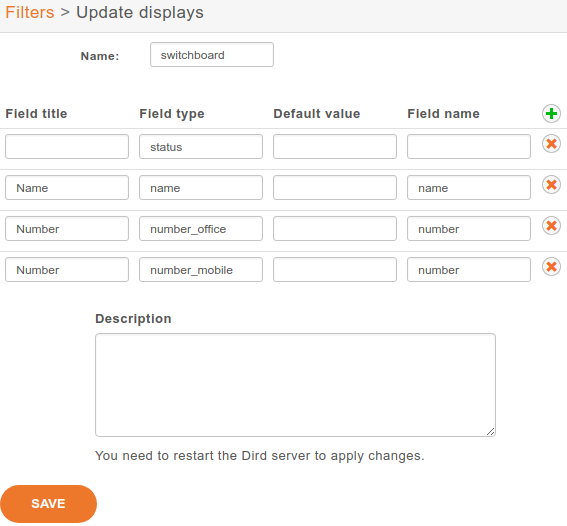567x526 pixels.
Task: Click Field title input showing Name
Action: [67, 188]
